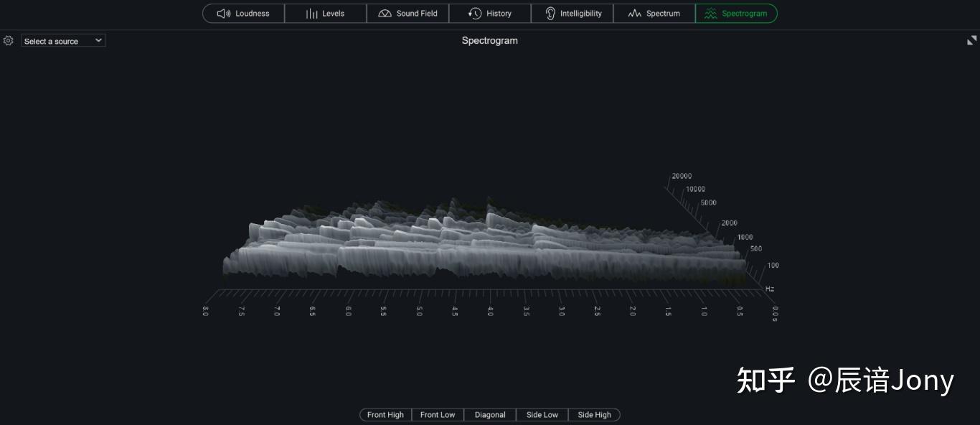The width and height of the screenshot is (980, 425).
Task: Click the 100 frequency axis label
Action: (x=773, y=266)
